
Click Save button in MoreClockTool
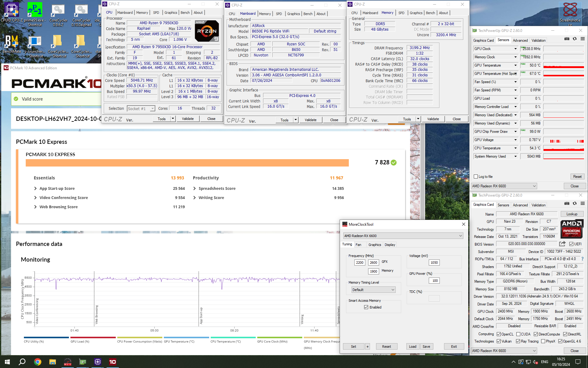point(426,347)
